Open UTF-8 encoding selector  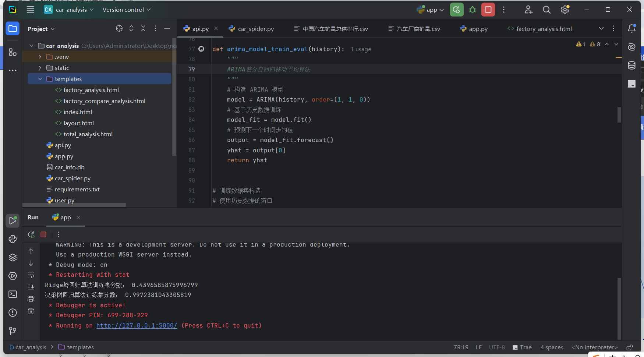click(497, 347)
